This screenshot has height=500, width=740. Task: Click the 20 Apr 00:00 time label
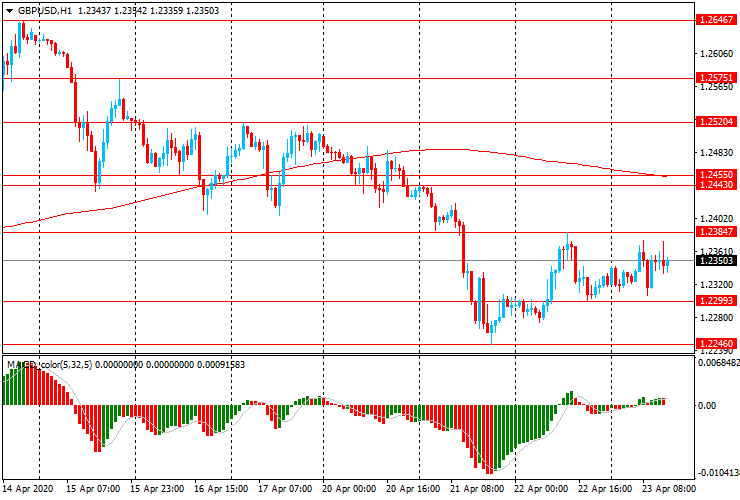[x=349, y=489]
